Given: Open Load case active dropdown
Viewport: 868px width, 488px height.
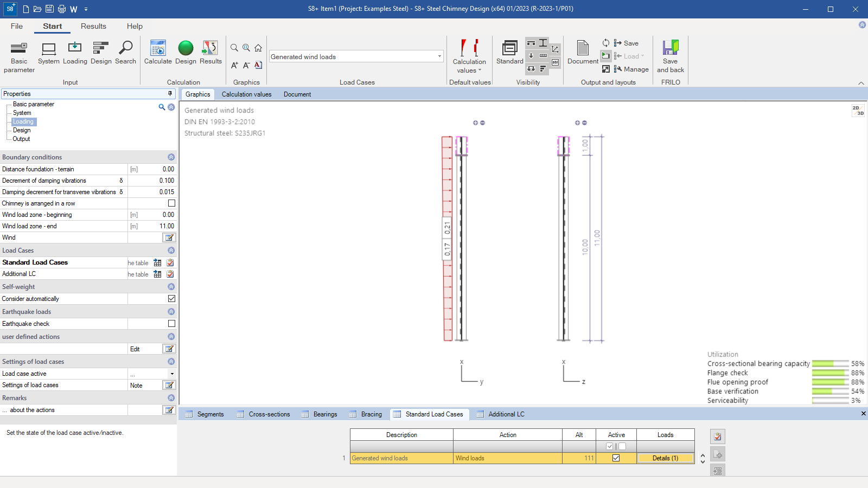Looking at the screenshot, I should point(172,374).
